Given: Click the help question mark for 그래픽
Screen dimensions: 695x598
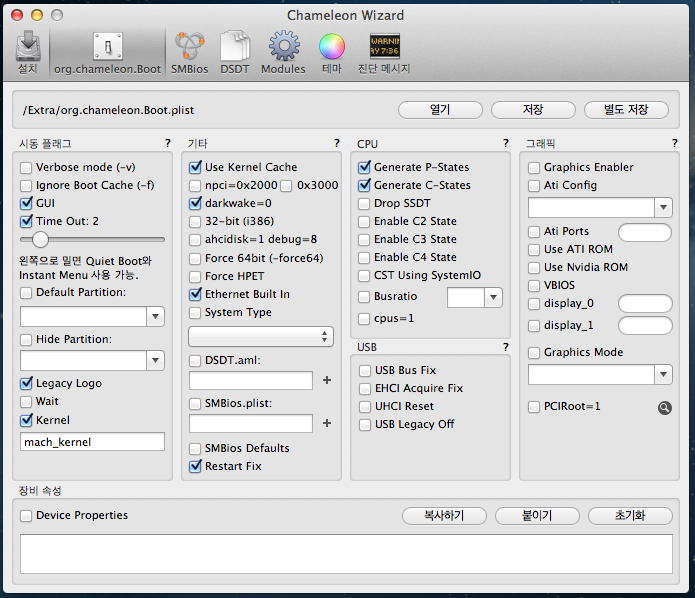Looking at the screenshot, I should (675, 143).
